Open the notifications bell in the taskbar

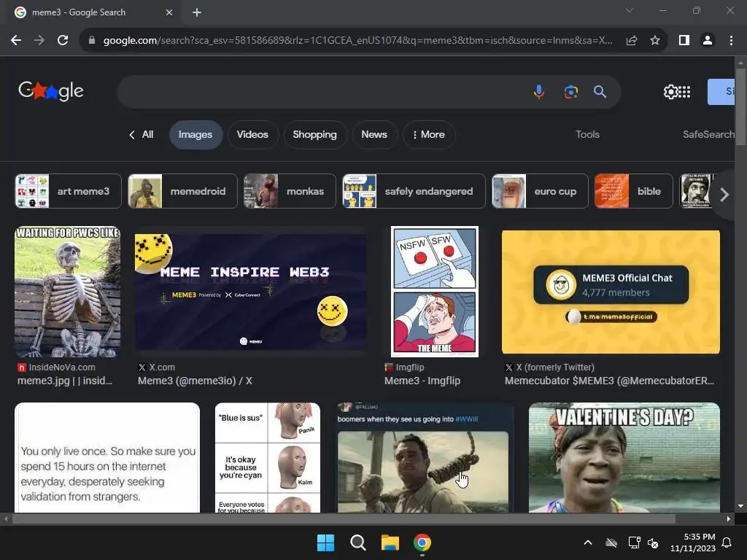pyautogui.click(x=727, y=542)
